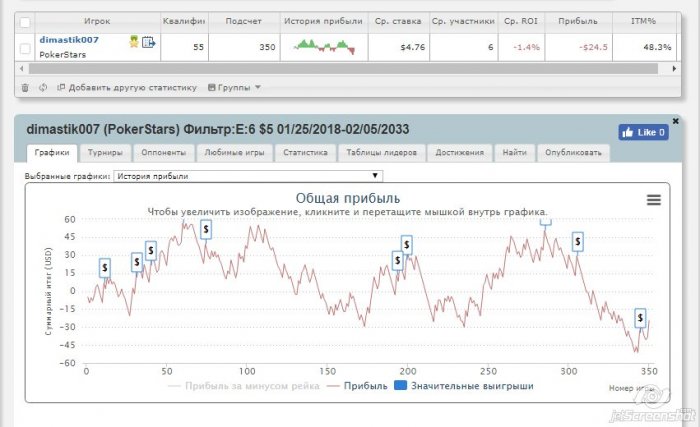This screenshot has height=427, width=700.
Task: Open the Группы dropdown
Action: pyautogui.click(x=234, y=88)
